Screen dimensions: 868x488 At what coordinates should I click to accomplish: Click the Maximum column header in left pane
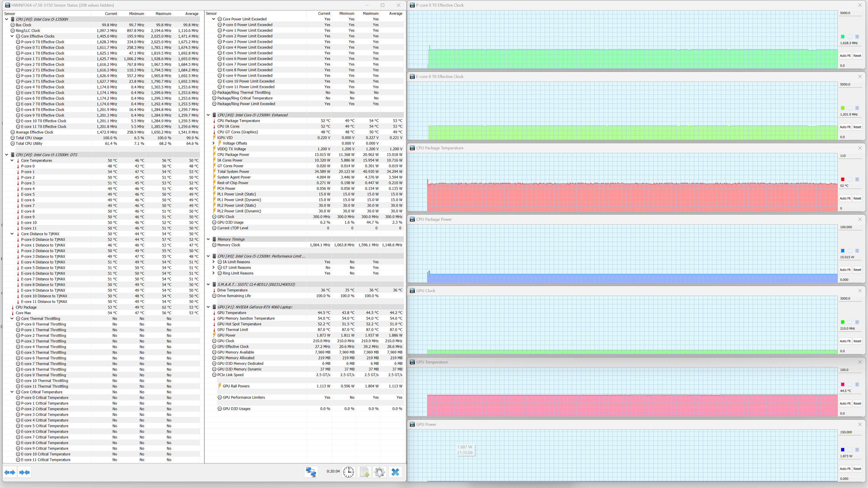pyautogui.click(x=163, y=14)
